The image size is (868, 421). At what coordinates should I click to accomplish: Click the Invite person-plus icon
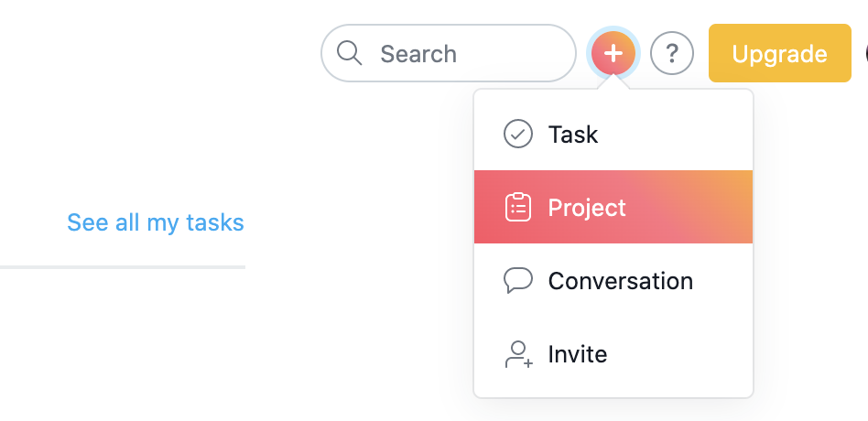519,354
